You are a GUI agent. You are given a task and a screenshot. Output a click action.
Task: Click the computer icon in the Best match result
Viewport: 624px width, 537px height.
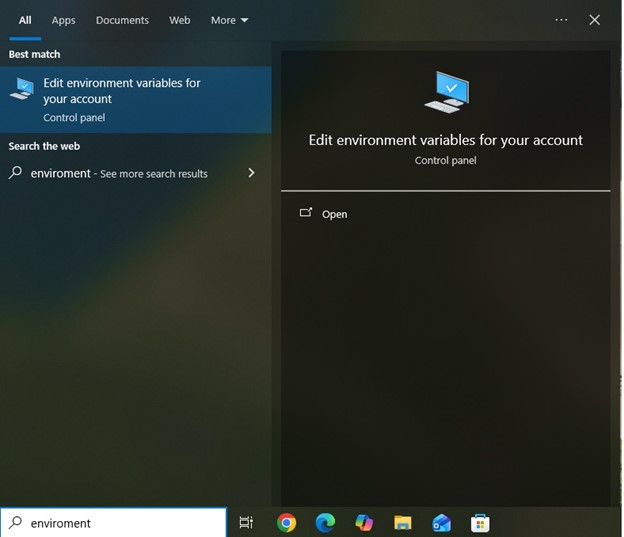(22, 89)
